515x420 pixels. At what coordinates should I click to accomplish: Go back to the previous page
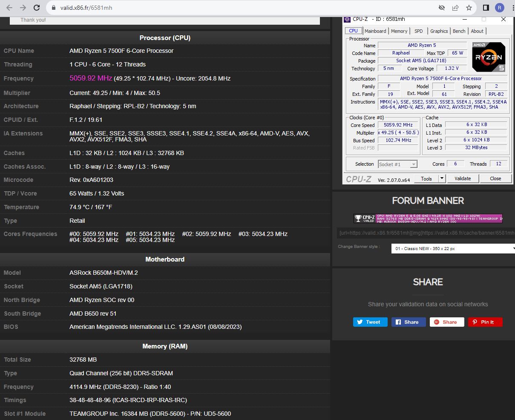tap(9, 8)
